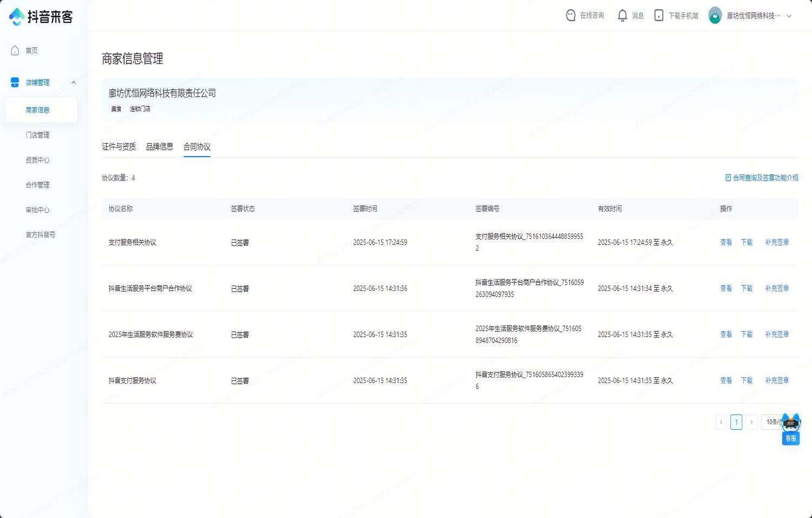Click the 支付服务相关协议 name cell
The image size is (812, 518).
(133, 242)
